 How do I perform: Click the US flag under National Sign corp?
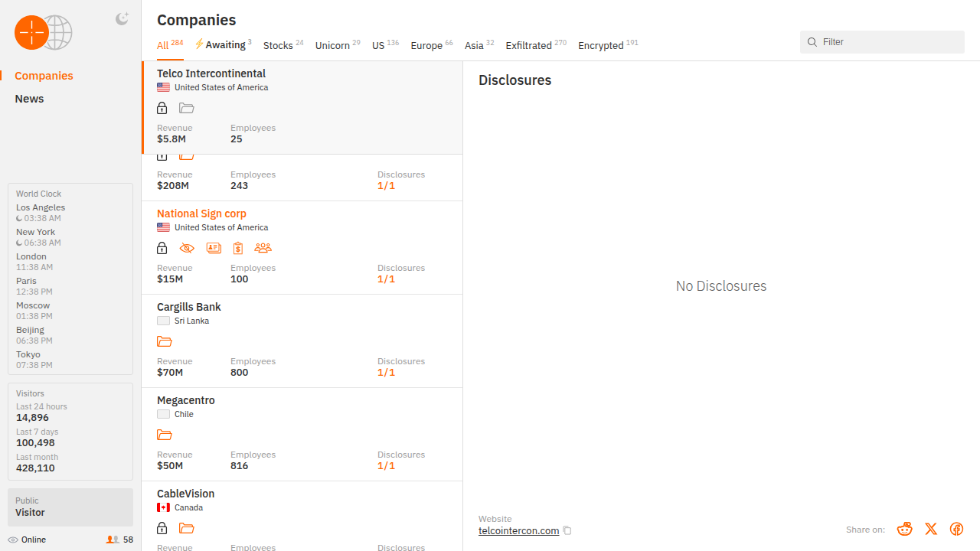[x=163, y=227]
